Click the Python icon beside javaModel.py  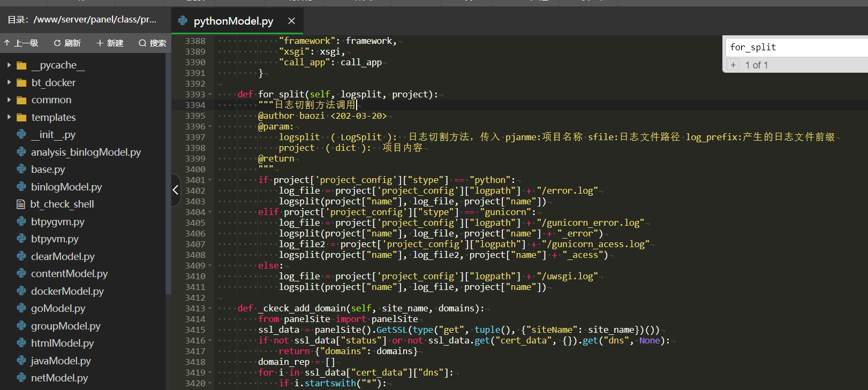point(21,361)
